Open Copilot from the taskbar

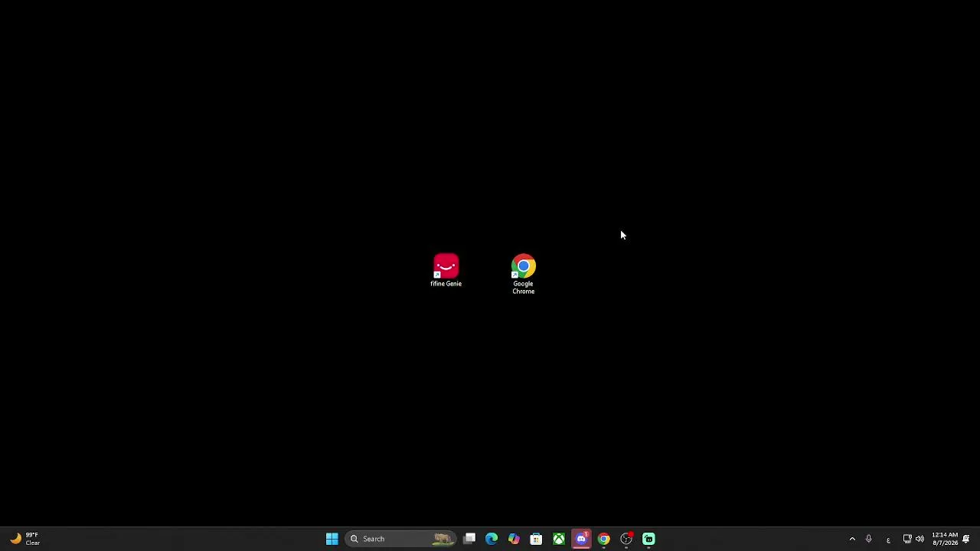pos(514,539)
